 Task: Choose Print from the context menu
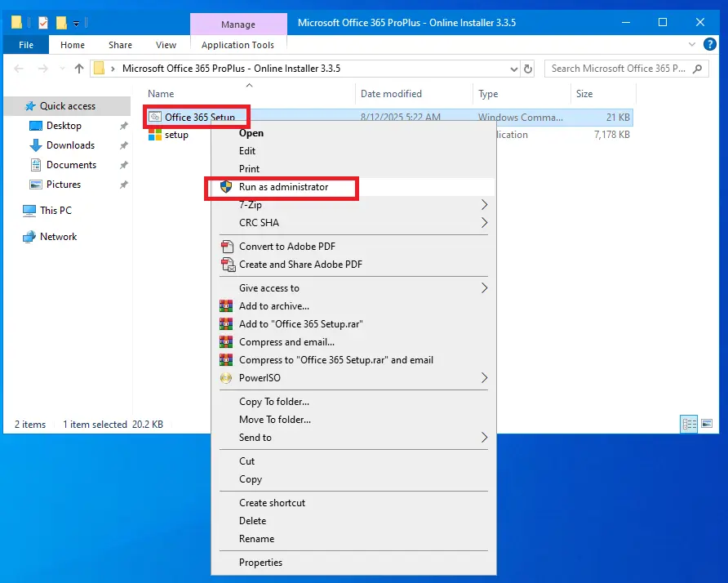pos(353,169)
